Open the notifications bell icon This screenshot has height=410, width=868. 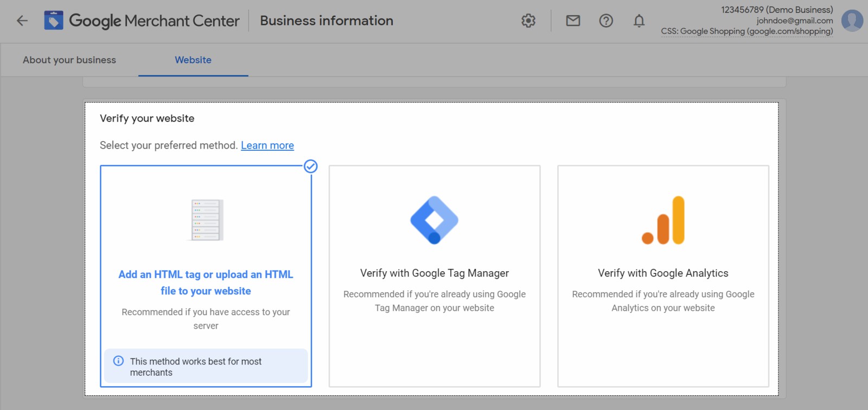point(639,21)
